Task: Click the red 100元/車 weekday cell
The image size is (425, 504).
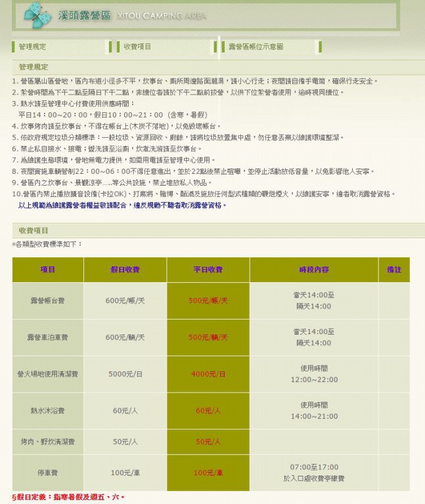Action: coord(208,472)
